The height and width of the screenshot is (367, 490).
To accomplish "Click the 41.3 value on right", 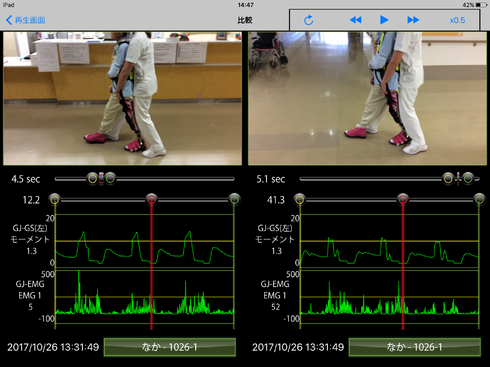I will (276, 200).
